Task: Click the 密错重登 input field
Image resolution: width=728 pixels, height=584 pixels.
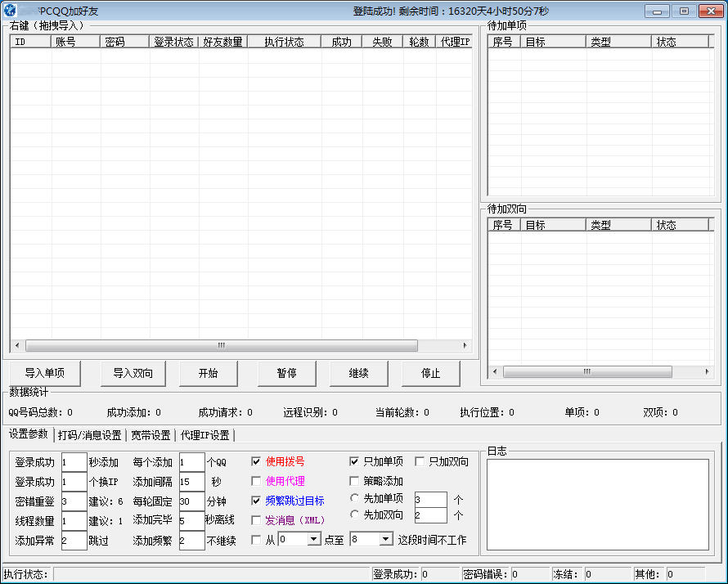Action: (74, 501)
